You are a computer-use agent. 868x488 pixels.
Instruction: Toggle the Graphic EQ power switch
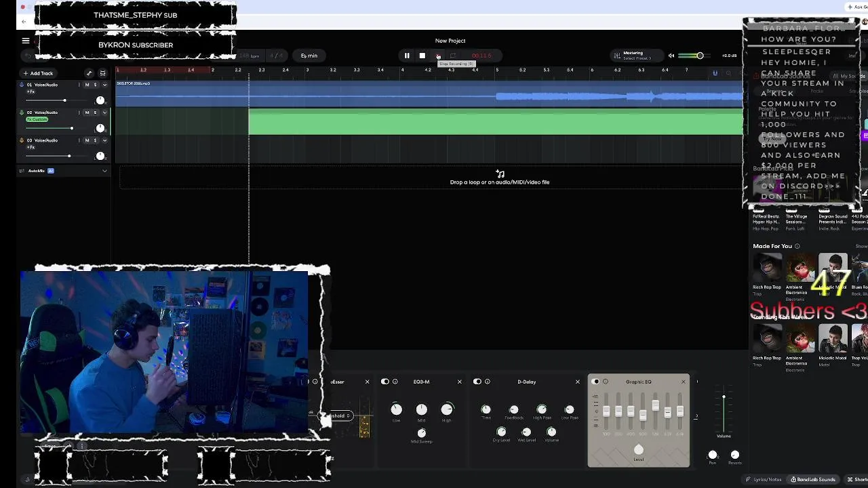pos(596,382)
